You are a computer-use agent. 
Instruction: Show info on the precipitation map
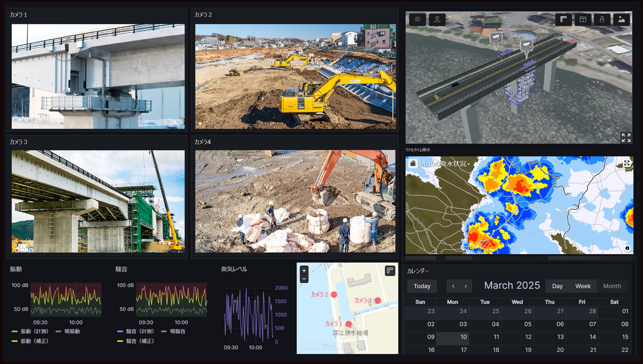pos(627,248)
